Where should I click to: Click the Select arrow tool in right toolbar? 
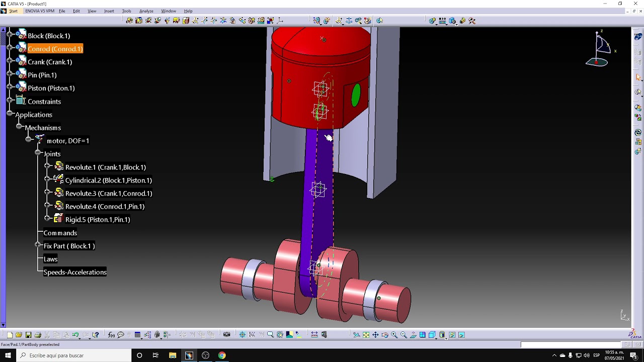click(638, 77)
